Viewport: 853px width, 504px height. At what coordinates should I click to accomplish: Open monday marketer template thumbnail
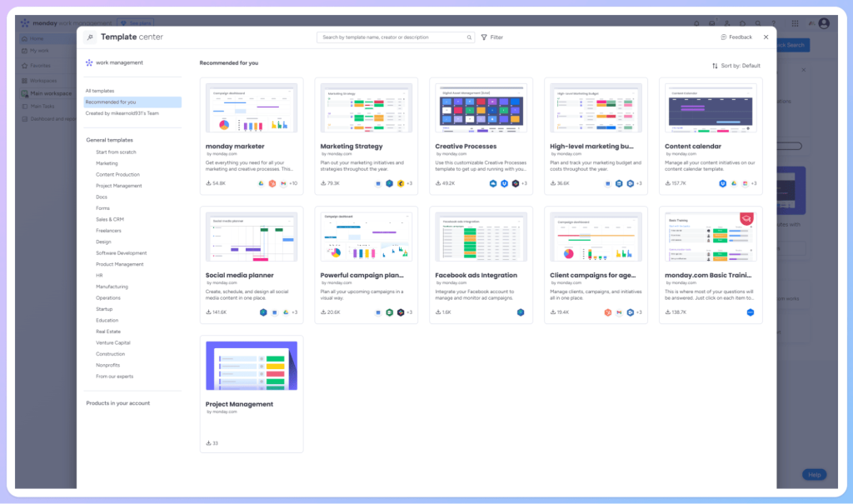point(252,107)
